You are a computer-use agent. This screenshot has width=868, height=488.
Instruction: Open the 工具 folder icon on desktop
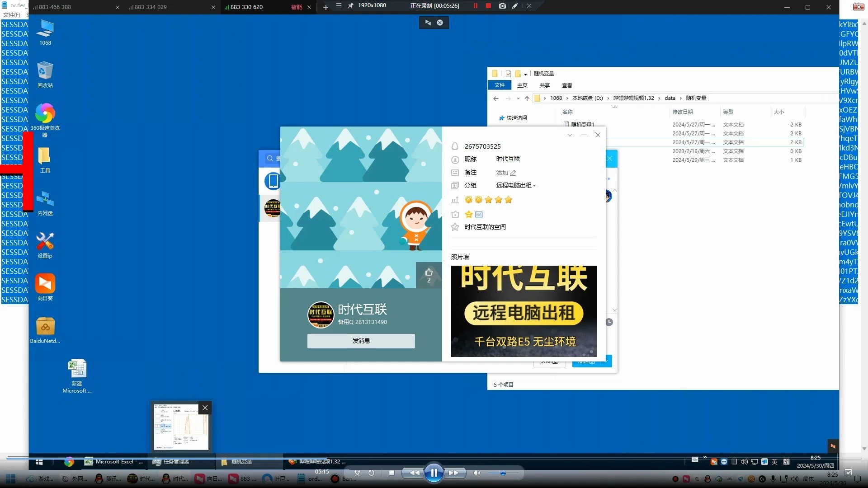[x=45, y=160]
